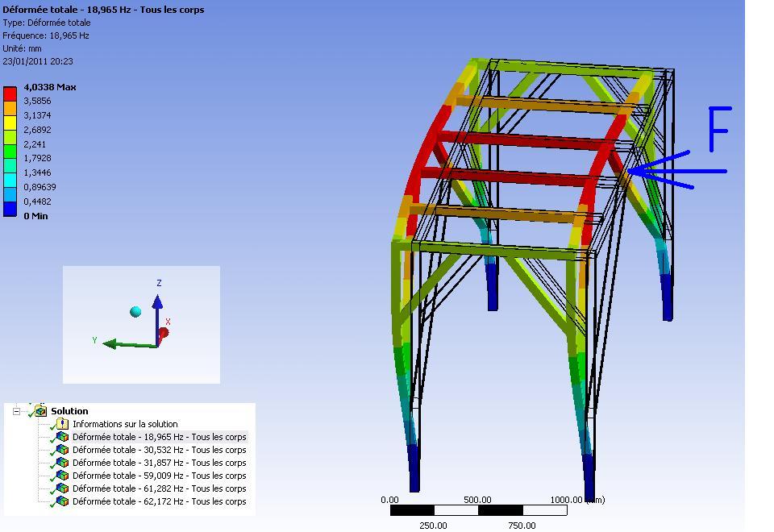Image resolution: width=774 pixels, height=532 pixels.
Task: Click the cyan isometric view ball
Action: click(x=135, y=311)
